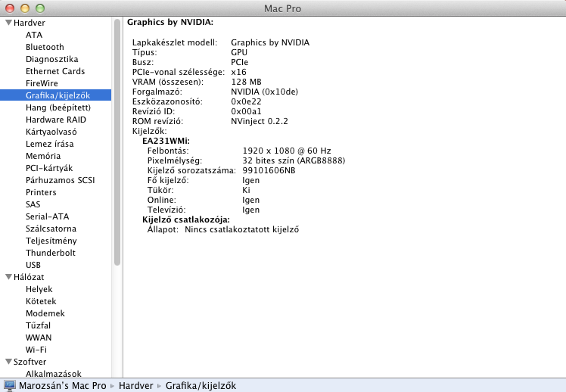This screenshot has height=392, width=566.
Task: Select Serial-ATA entry
Action: pyautogui.click(x=47, y=216)
